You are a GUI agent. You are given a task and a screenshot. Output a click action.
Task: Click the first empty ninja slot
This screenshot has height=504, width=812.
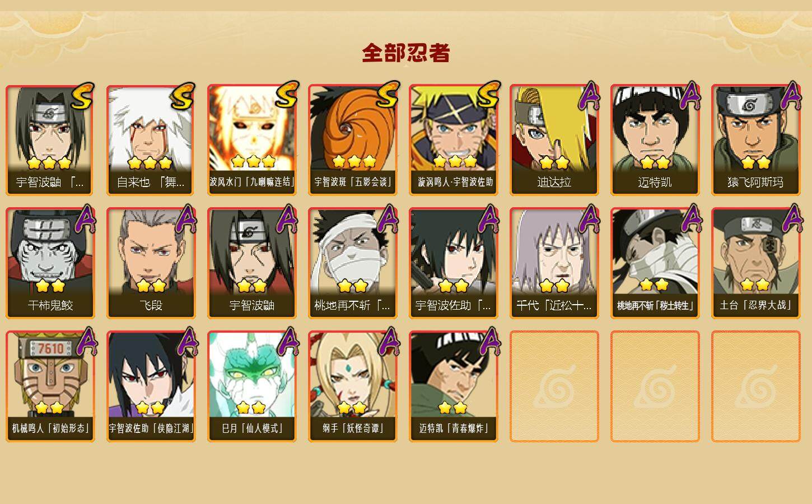tap(554, 386)
